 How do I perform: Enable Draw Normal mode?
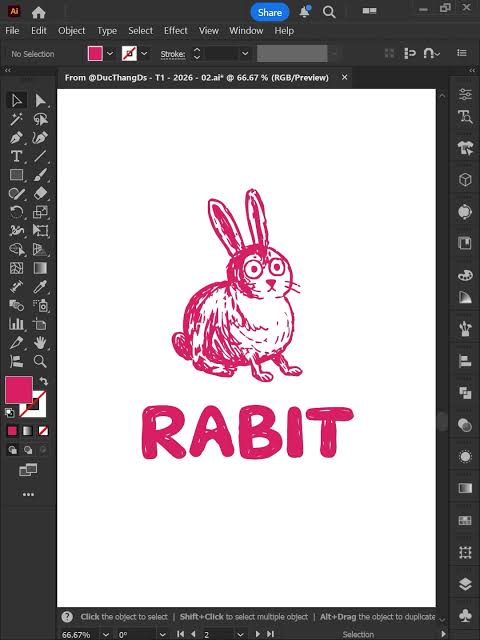[x=13, y=450]
